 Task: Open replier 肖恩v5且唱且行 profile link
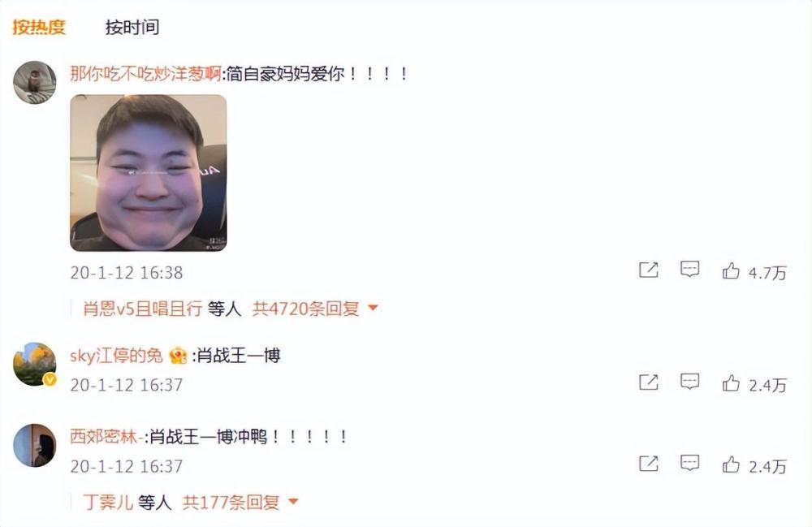[142, 309]
